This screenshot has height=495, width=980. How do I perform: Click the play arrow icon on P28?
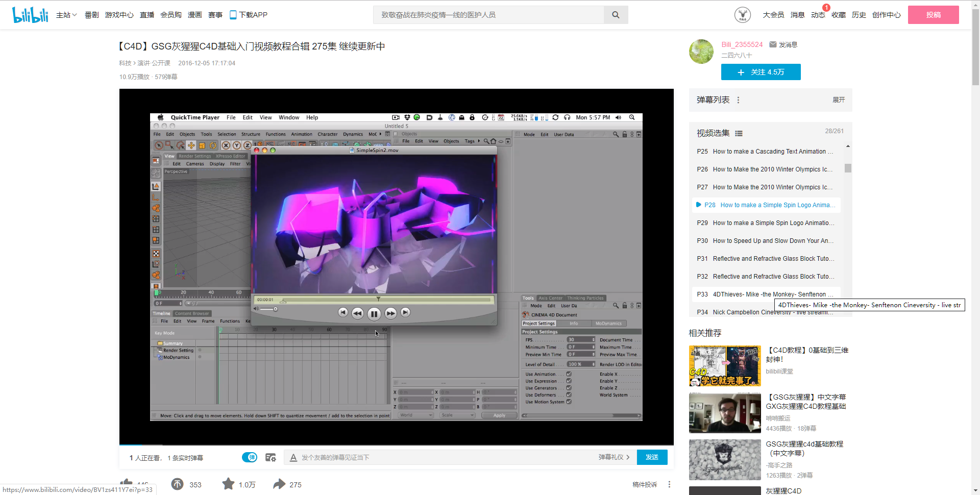[698, 205]
